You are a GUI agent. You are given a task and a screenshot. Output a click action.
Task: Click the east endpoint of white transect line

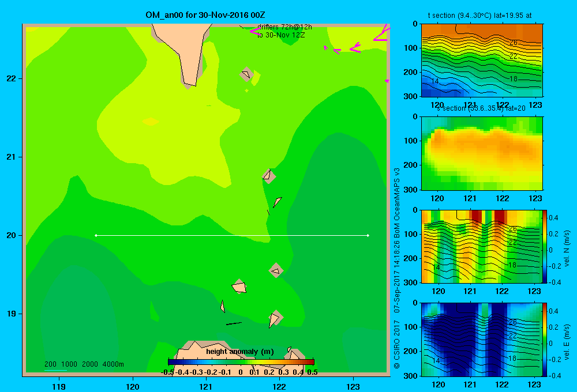tap(368, 235)
